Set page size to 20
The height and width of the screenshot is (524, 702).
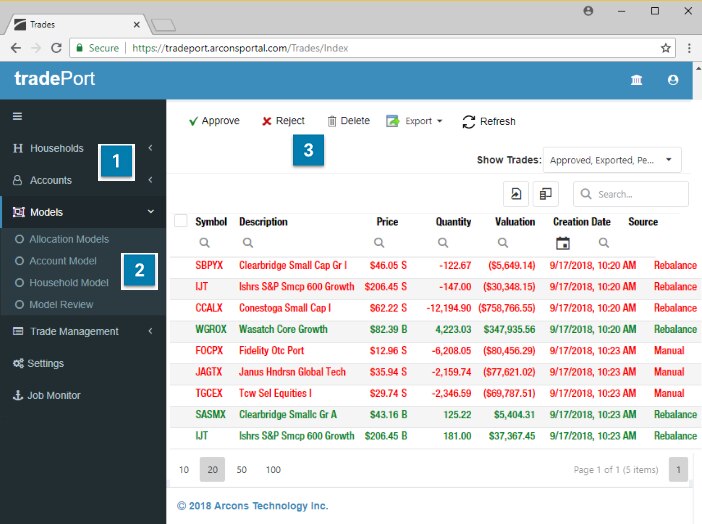pos(212,469)
